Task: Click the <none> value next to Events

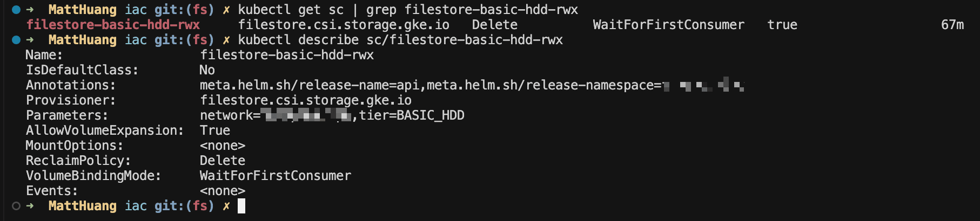Action: point(223,191)
